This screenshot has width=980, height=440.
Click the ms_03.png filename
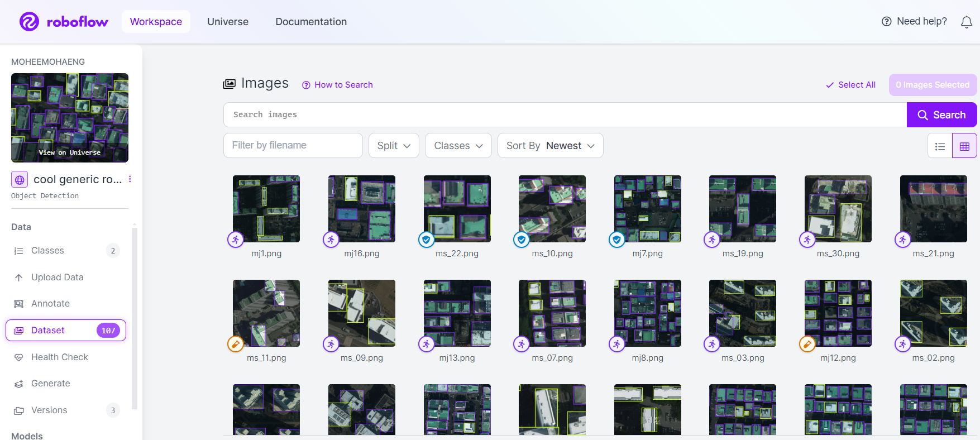click(743, 358)
